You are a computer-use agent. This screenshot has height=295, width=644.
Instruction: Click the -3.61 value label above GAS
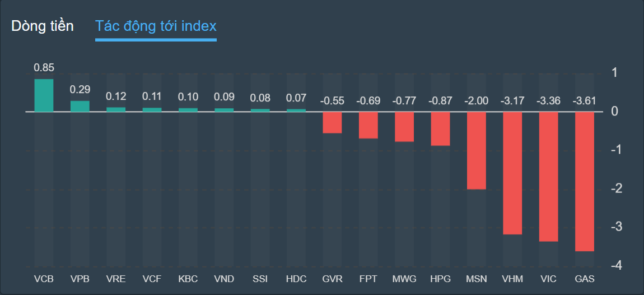(584, 102)
